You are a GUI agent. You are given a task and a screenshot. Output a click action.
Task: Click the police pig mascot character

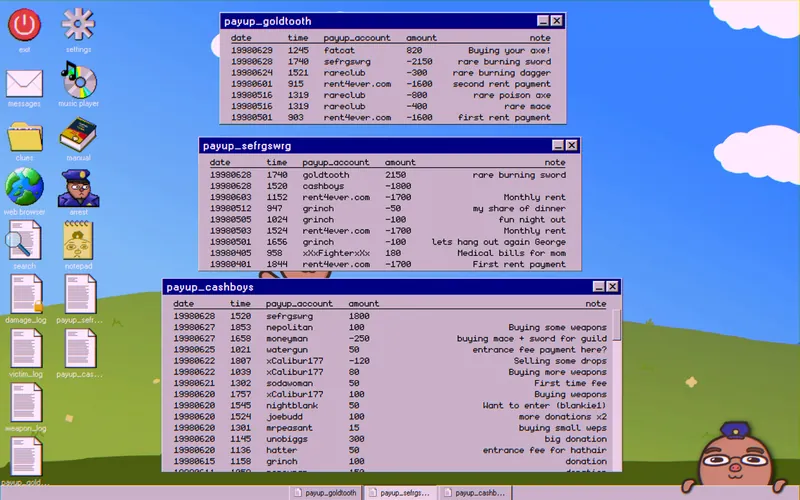pyautogui.click(x=735, y=459)
